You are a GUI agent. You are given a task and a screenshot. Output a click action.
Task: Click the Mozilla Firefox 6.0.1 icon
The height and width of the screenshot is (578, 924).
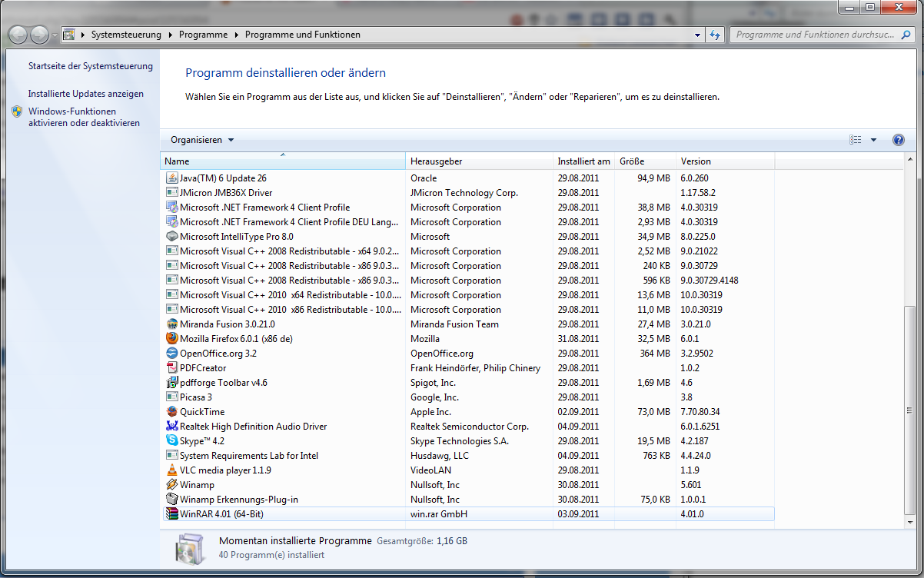tap(172, 338)
